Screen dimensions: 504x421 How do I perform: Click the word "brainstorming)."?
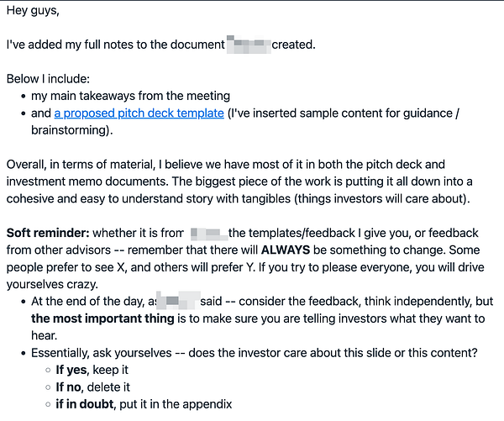(x=72, y=130)
